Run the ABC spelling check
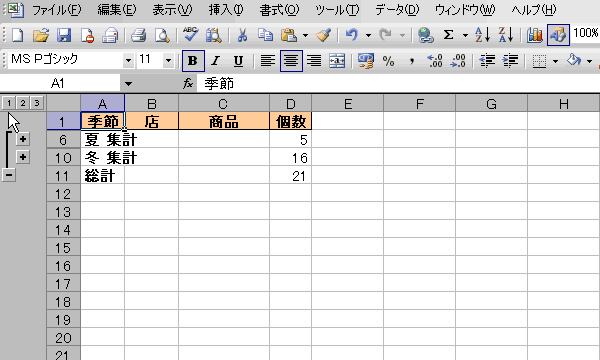The image size is (600, 360). pos(190,34)
